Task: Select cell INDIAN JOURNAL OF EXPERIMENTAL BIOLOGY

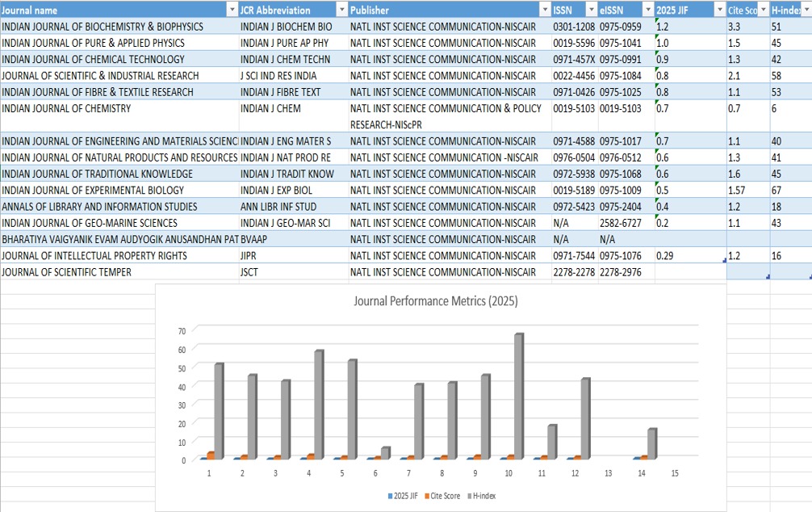Action: click(x=119, y=191)
